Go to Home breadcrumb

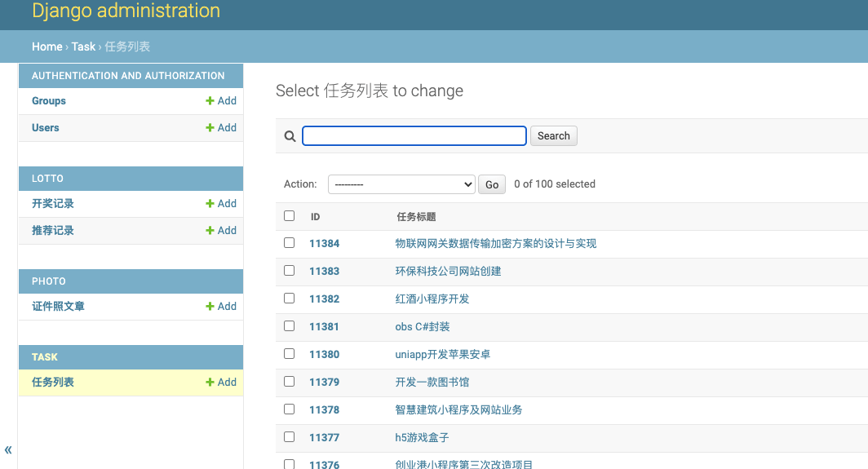coord(47,46)
